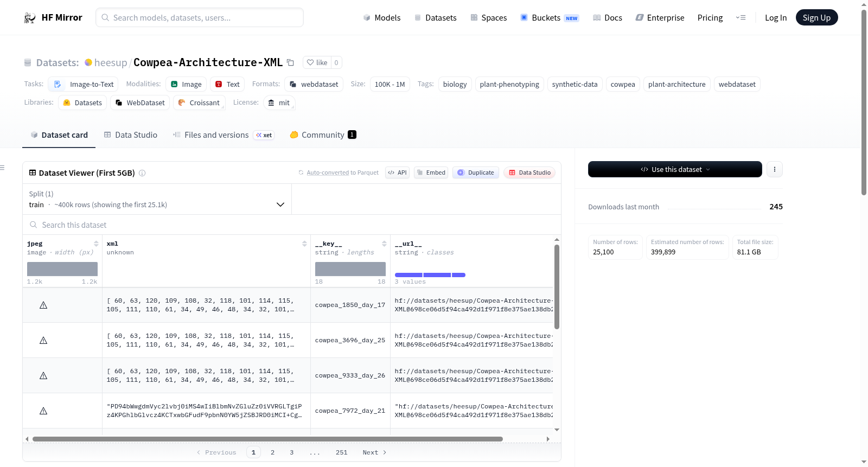Screen dimensions: 868x467
Task: Click the Duplicate button
Action: coord(476,172)
